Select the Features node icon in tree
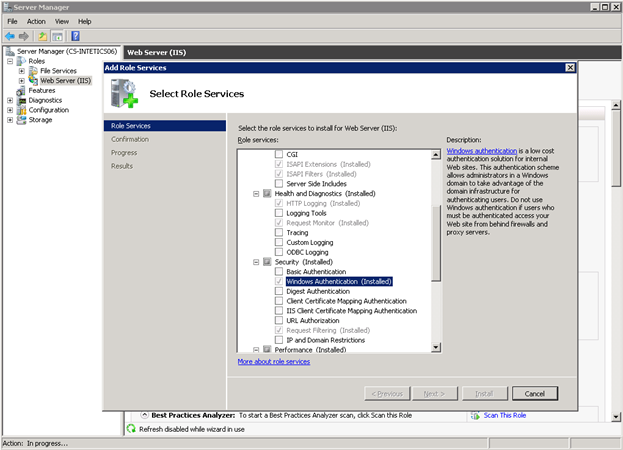The width and height of the screenshot is (623, 450). click(21, 90)
